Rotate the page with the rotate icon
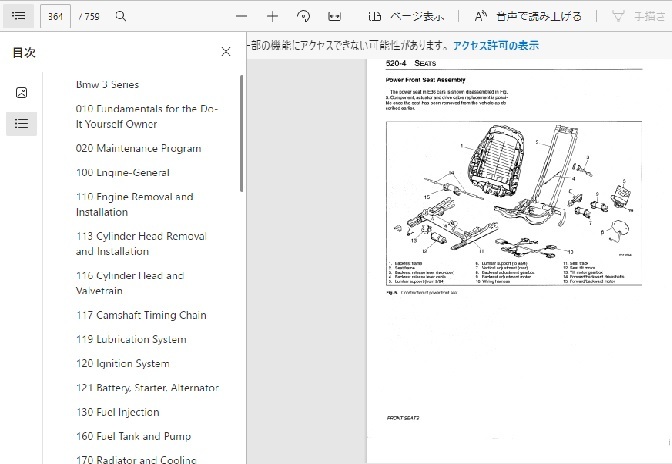672x464 pixels. (x=303, y=17)
